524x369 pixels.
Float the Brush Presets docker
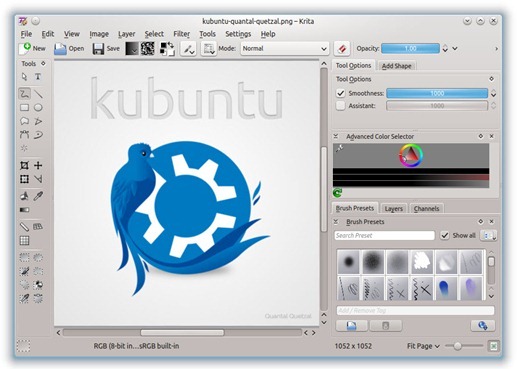pos(481,221)
